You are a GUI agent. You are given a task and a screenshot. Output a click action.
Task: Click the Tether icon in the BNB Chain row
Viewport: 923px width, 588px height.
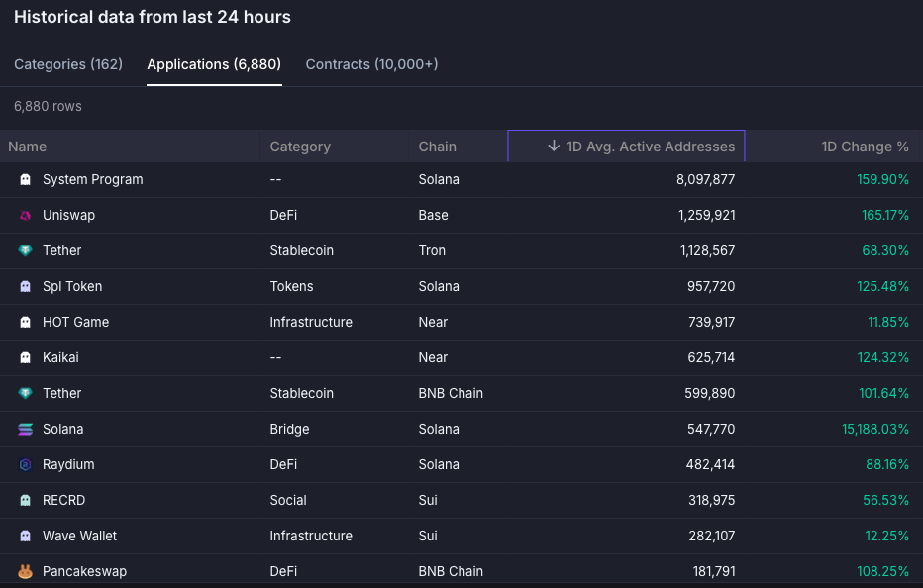pos(25,393)
